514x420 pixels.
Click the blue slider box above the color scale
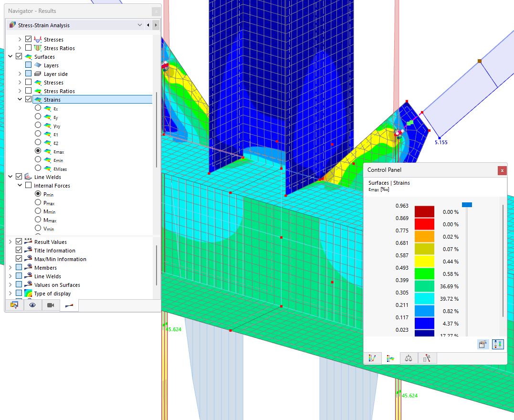tap(467, 204)
